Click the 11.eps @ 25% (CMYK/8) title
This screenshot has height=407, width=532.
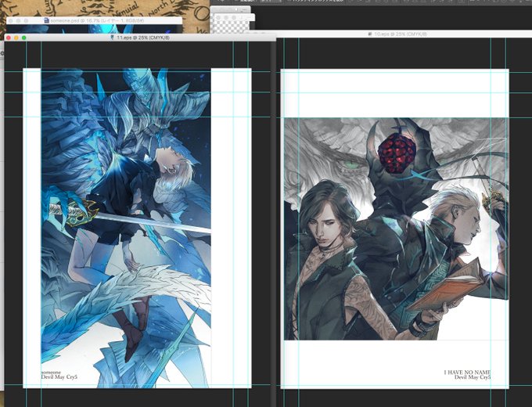click(143, 38)
